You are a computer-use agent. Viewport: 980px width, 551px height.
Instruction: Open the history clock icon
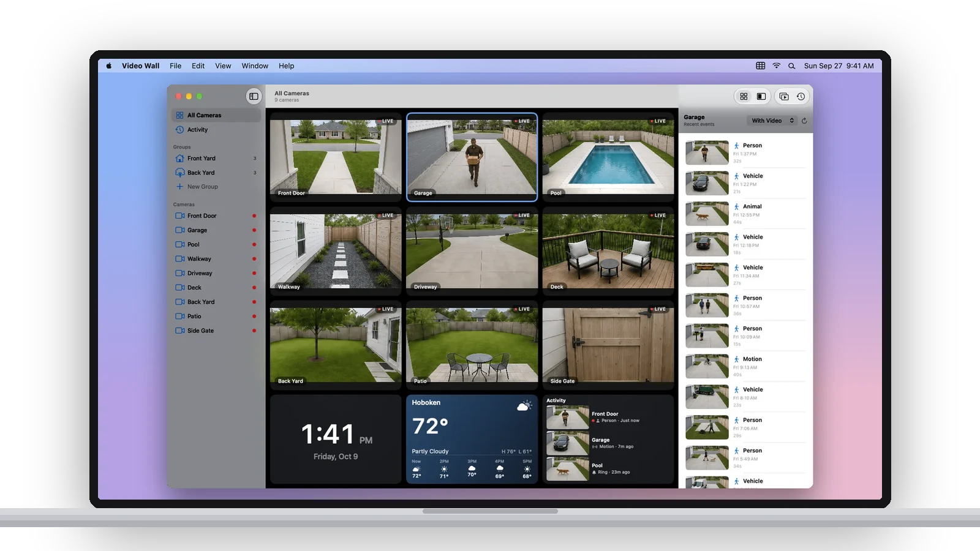tap(801, 96)
